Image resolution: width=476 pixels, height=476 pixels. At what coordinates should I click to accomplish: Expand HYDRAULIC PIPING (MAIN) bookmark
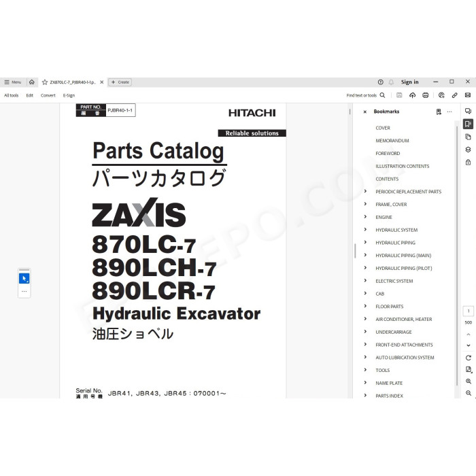click(x=365, y=255)
